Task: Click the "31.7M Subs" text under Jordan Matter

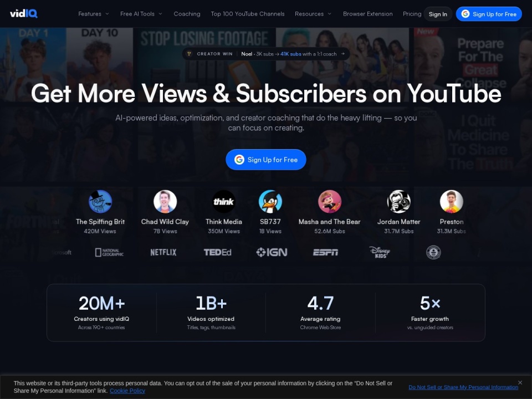Action: (398, 232)
